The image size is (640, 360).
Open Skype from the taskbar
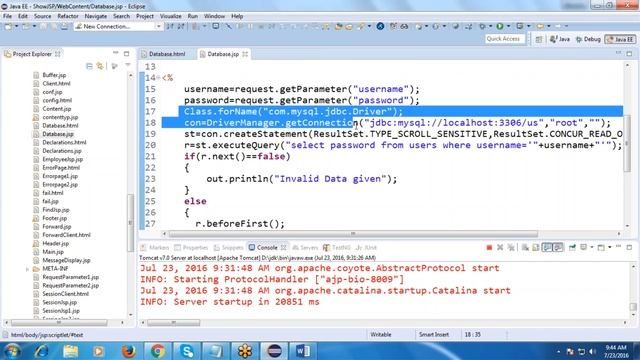point(187,351)
